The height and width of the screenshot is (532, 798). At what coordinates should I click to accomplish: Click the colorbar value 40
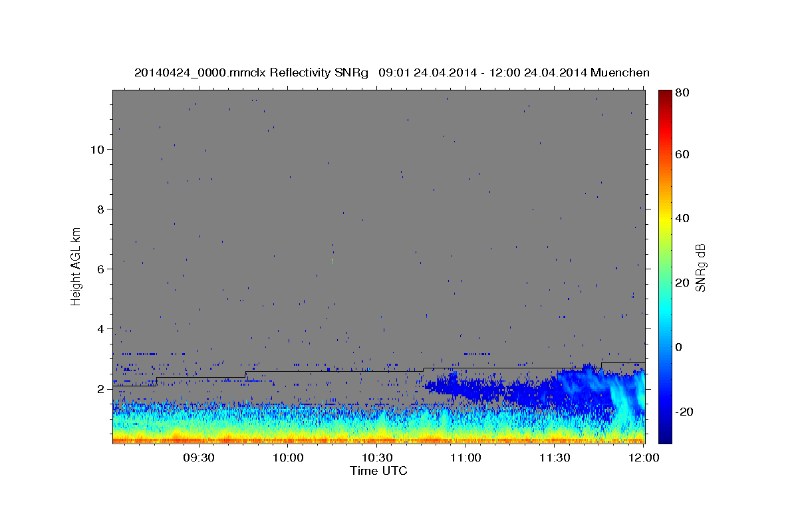[x=682, y=219]
